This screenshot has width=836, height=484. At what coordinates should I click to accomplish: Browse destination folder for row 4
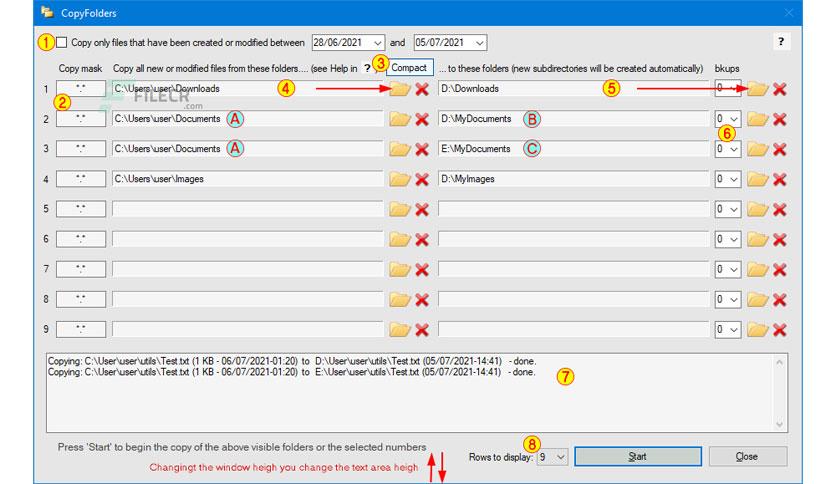757,179
